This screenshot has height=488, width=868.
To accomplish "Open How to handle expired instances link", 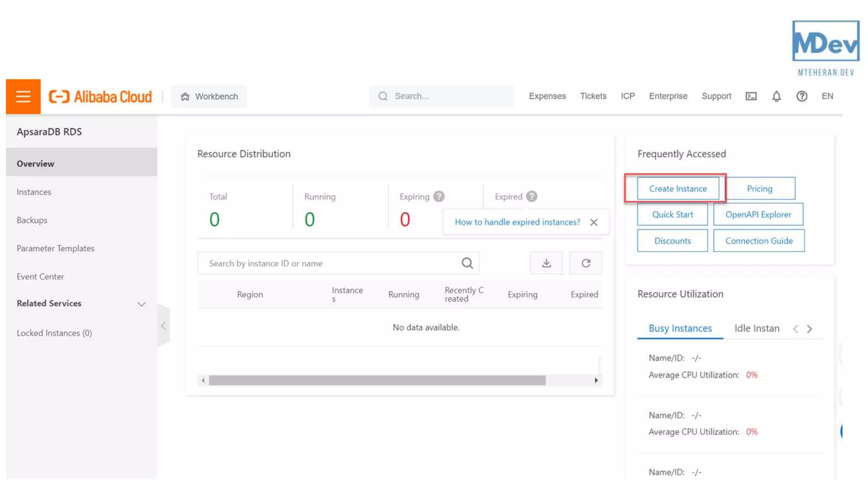I will pos(517,222).
